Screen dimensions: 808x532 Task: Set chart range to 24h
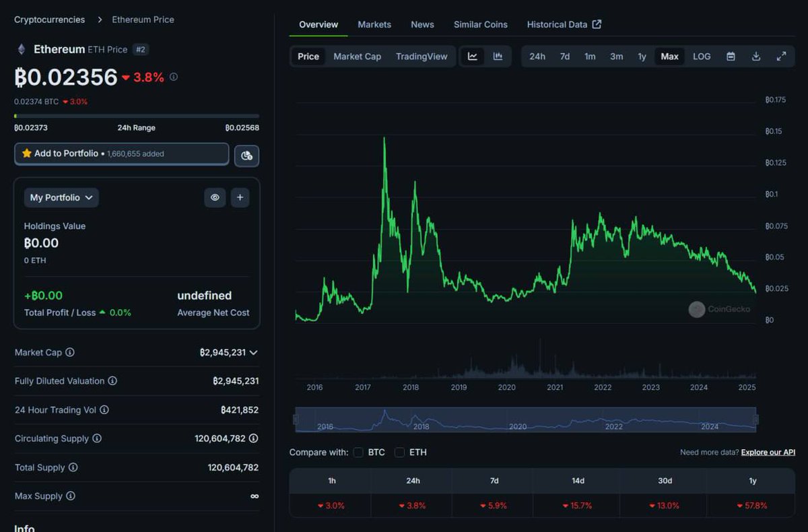[537, 57]
